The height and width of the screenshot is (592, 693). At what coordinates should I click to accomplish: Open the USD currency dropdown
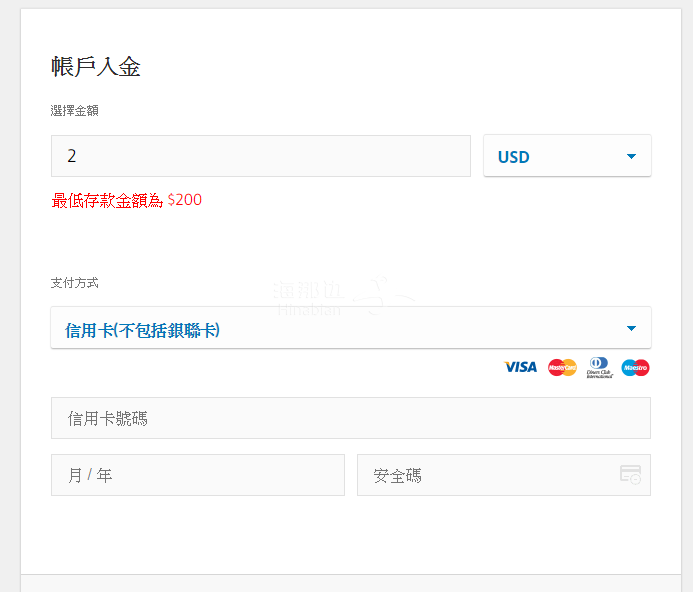(556, 156)
